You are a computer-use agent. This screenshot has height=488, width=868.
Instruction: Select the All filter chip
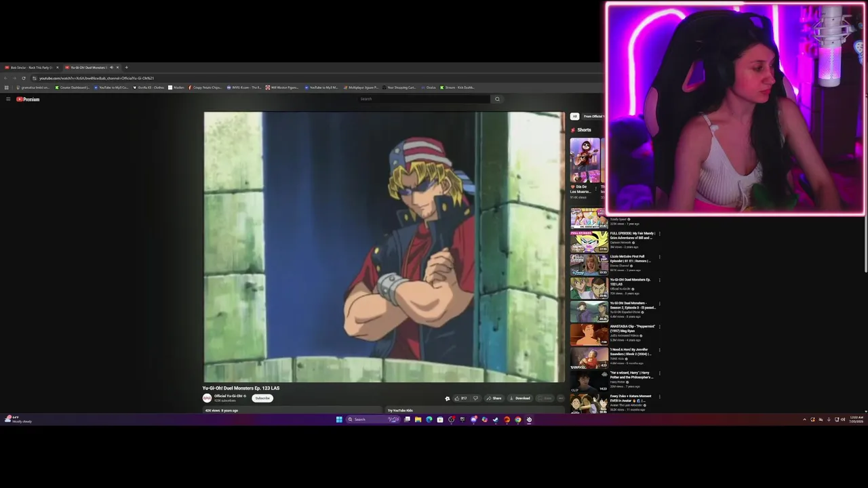[x=574, y=116]
